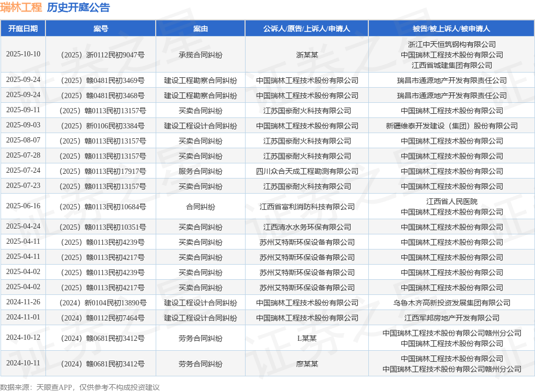Click 数据来源 天眼查APP footer note
Viewport: 535px width, 392px height.
(x=80, y=387)
